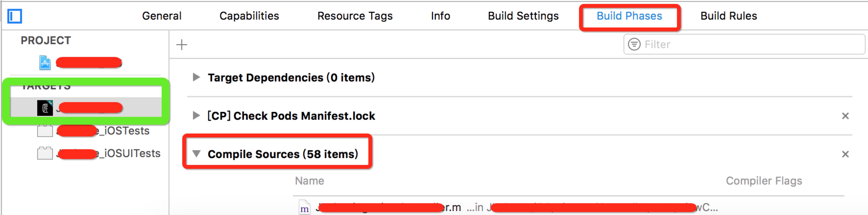This screenshot has width=868, height=215.
Task: Click the .m source file icon
Action: click(x=304, y=207)
